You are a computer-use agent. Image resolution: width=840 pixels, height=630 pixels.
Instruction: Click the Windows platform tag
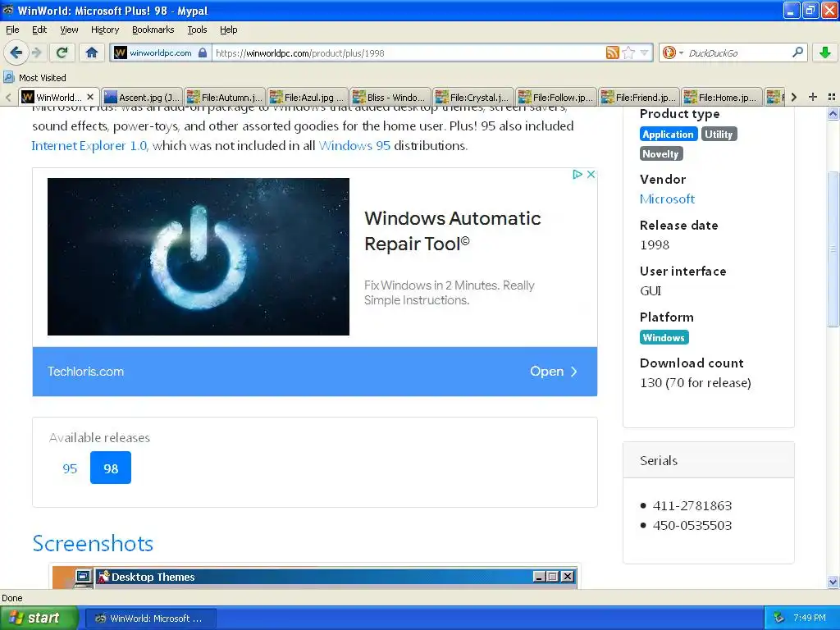pos(664,337)
